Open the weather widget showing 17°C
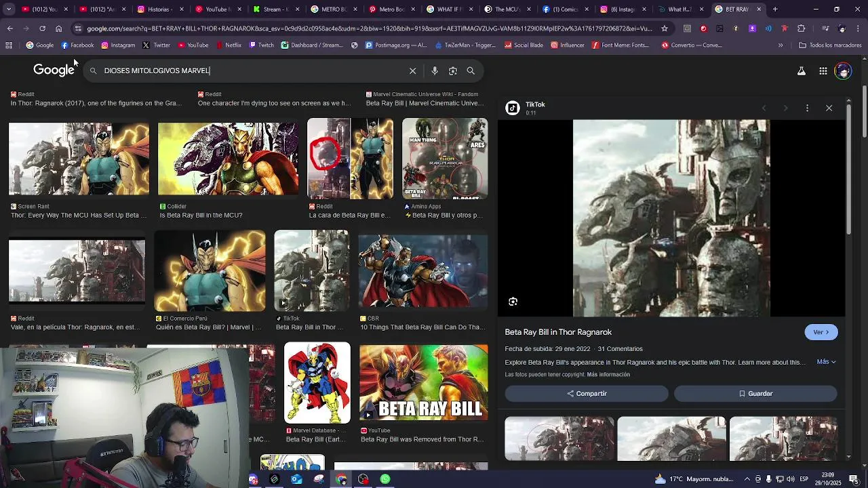The image size is (868, 488). pos(695,479)
